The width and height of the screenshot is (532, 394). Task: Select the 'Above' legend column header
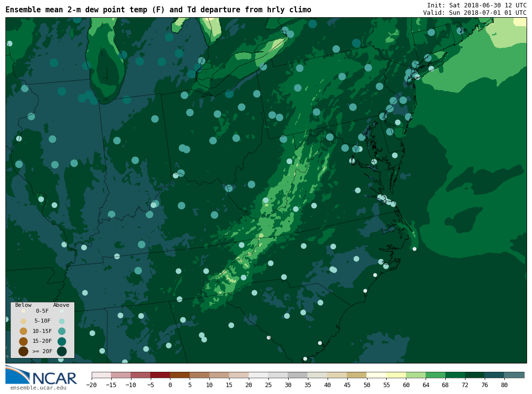(x=61, y=305)
